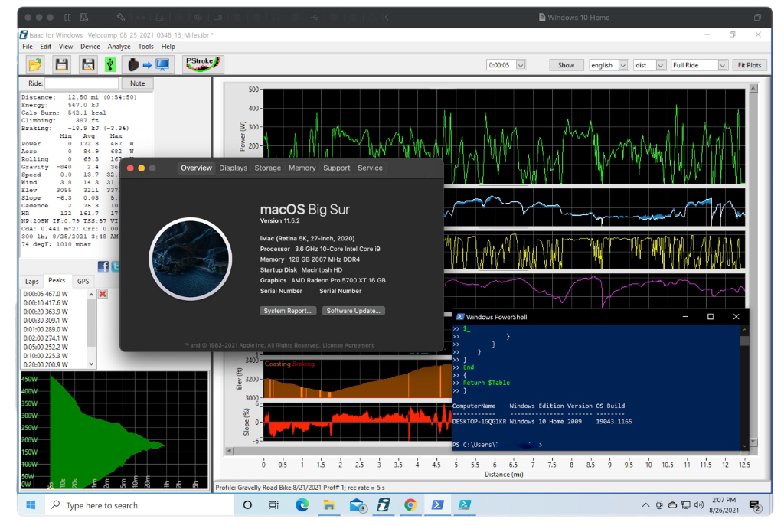This screenshot has height=532, width=784.
Task: Click the Fit Plots button
Action: coord(749,65)
